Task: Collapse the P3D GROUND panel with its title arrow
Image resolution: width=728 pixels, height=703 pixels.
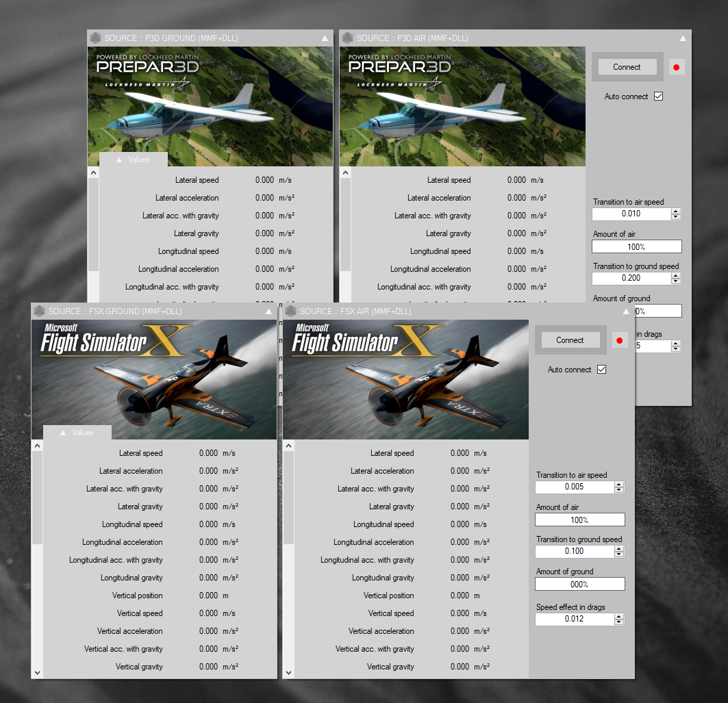Action: pyautogui.click(x=325, y=39)
